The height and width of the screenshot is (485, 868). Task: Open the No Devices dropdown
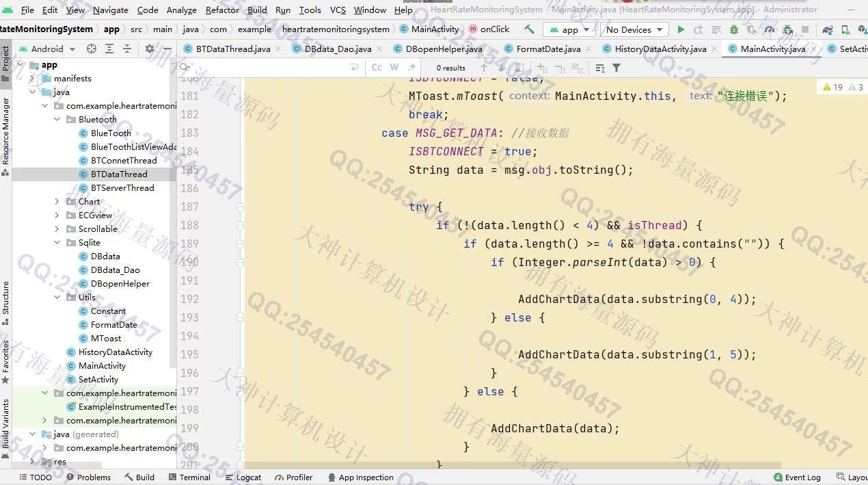pos(635,29)
